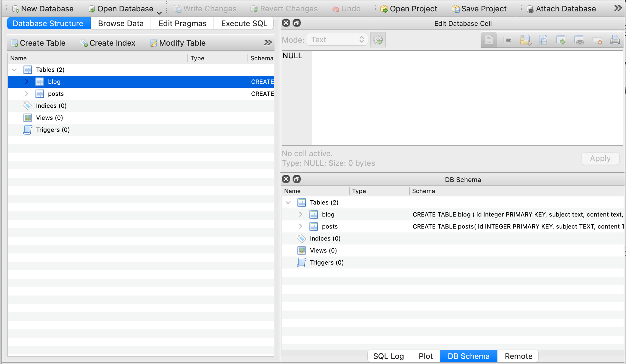This screenshot has width=626, height=364.
Task: Open the Open Database dropdown arrow
Action: tap(159, 13)
